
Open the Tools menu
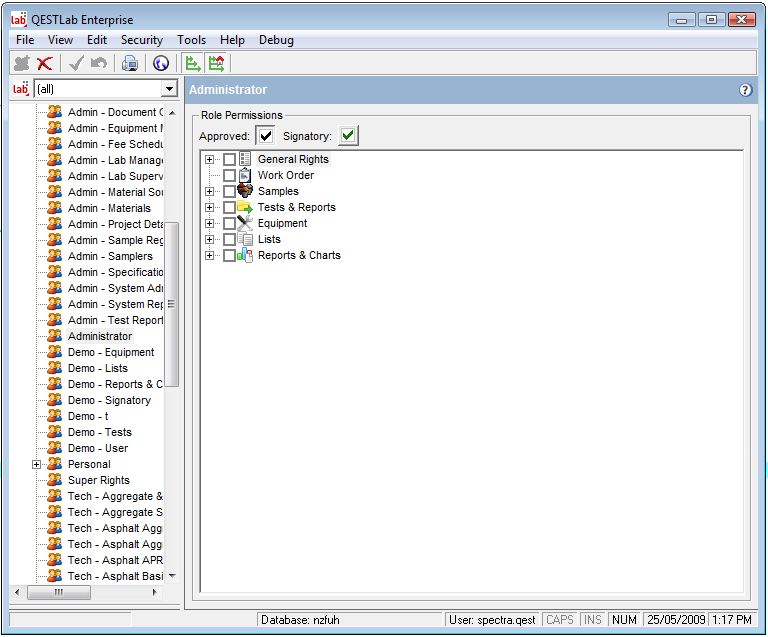pyautogui.click(x=191, y=40)
